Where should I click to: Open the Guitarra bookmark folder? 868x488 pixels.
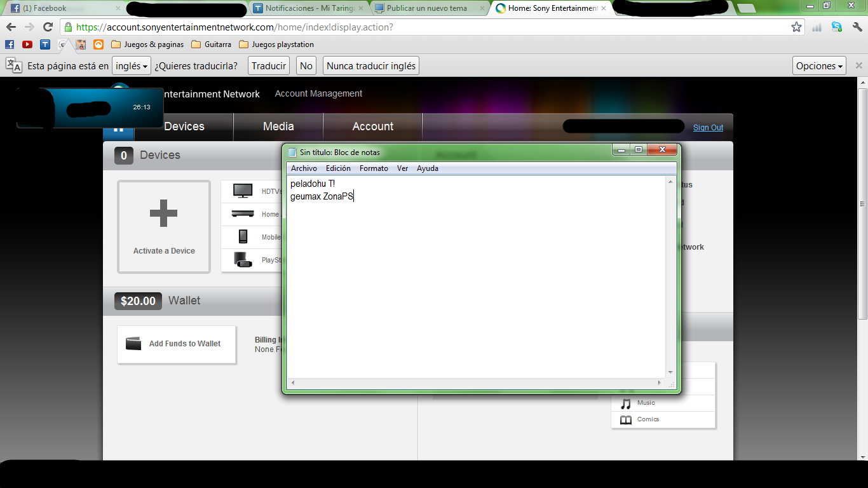pyautogui.click(x=212, y=44)
